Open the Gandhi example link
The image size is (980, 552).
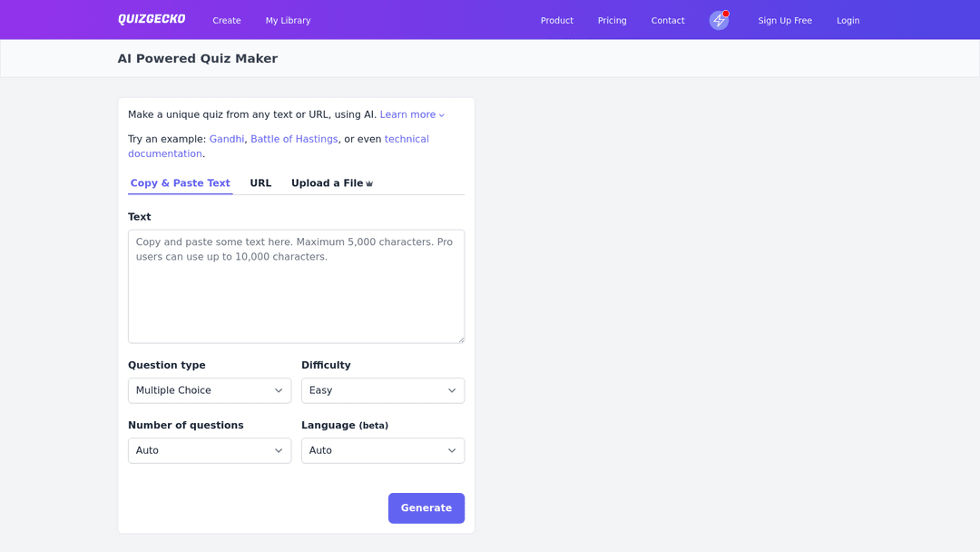(227, 139)
